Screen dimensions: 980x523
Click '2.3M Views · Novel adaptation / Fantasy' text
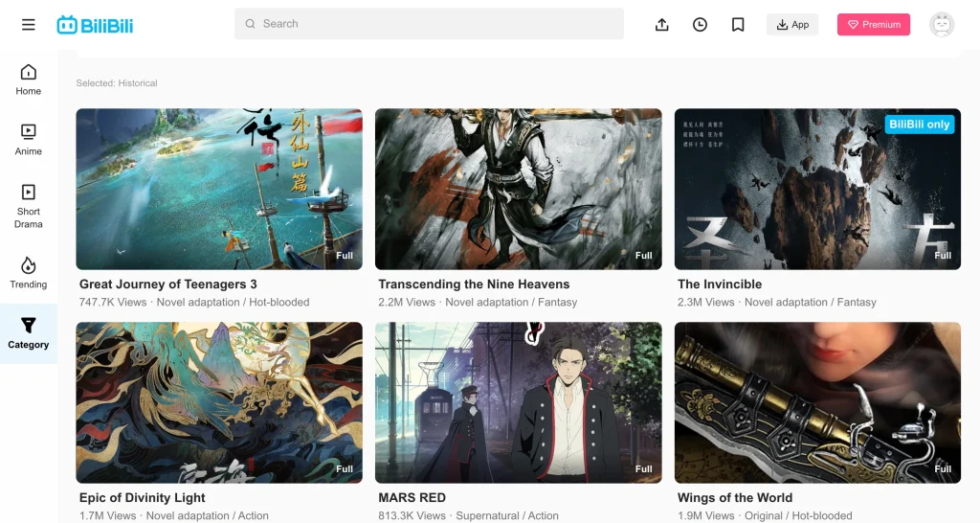click(777, 302)
